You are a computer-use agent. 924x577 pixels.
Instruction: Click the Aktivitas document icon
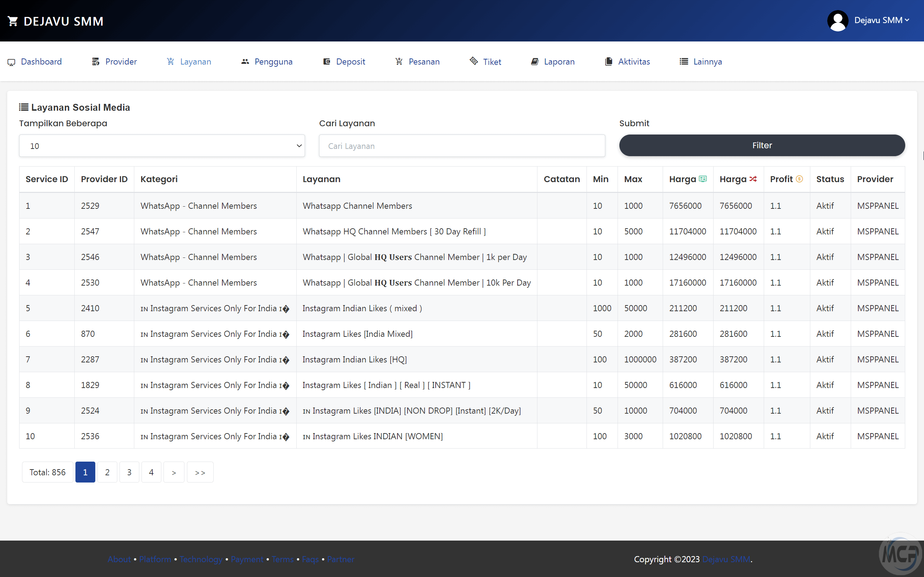[x=609, y=61]
